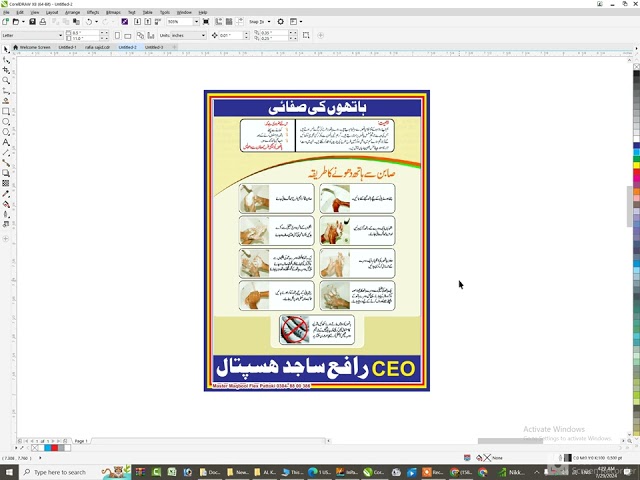The width and height of the screenshot is (640, 480).
Task: Open the File menu
Action: pyautogui.click(x=6, y=12)
